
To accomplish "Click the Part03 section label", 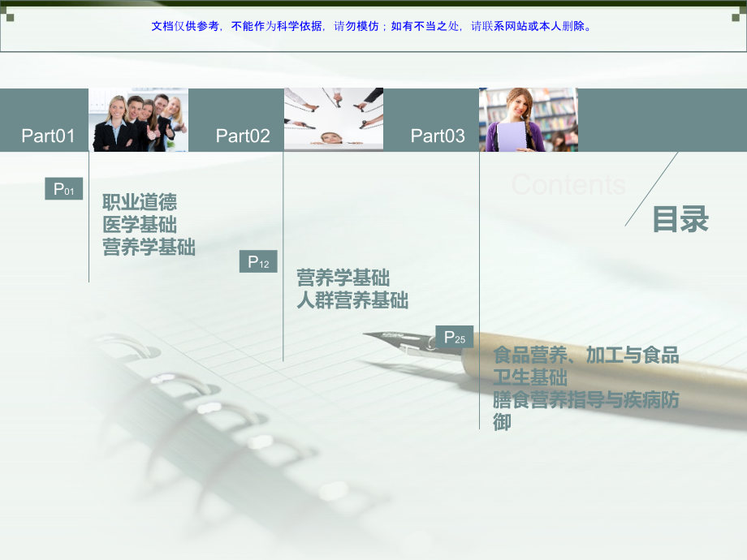I will pos(438,136).
